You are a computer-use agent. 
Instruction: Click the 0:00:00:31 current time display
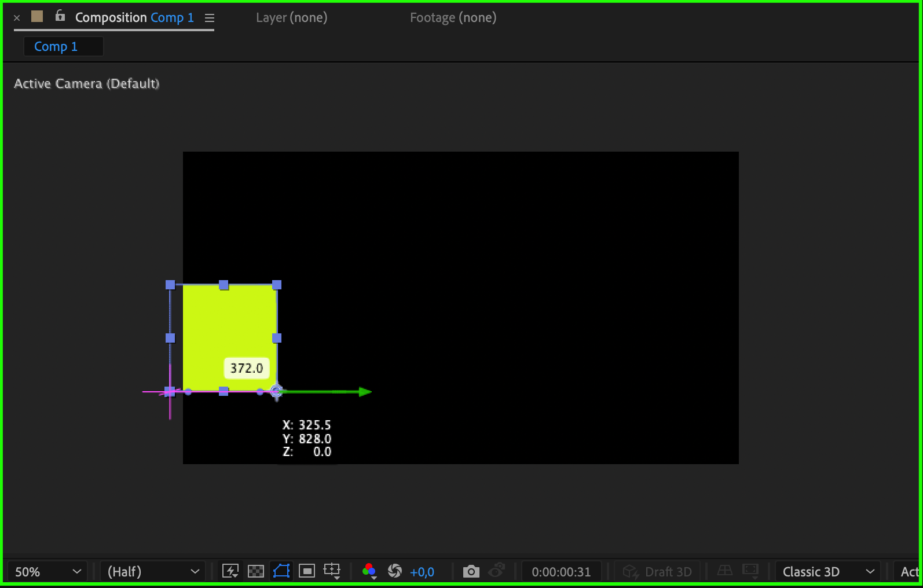coord(561,572)
